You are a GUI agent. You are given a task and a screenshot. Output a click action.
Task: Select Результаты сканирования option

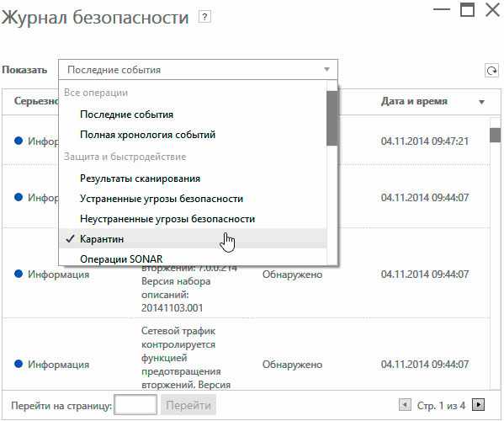pos(141,179)
